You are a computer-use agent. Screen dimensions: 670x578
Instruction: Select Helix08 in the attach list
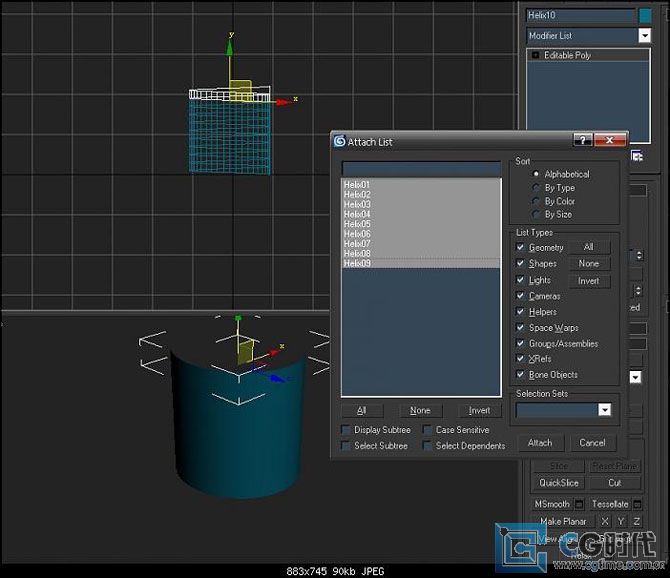[421, 253]
